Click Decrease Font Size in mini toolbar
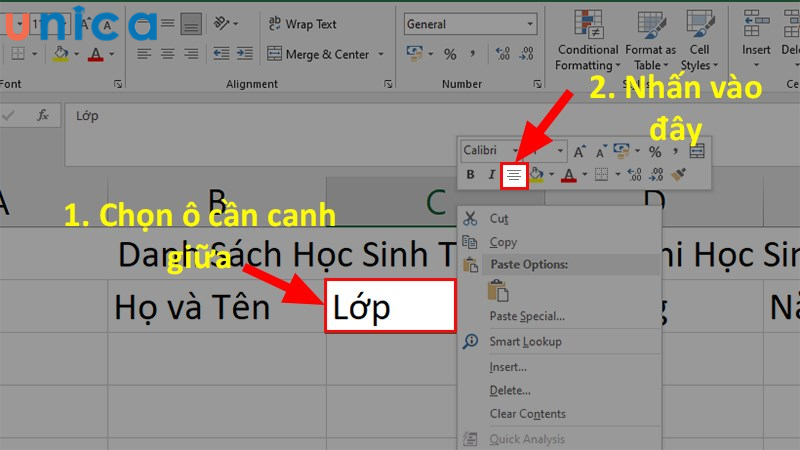 (x=601, y=152)
